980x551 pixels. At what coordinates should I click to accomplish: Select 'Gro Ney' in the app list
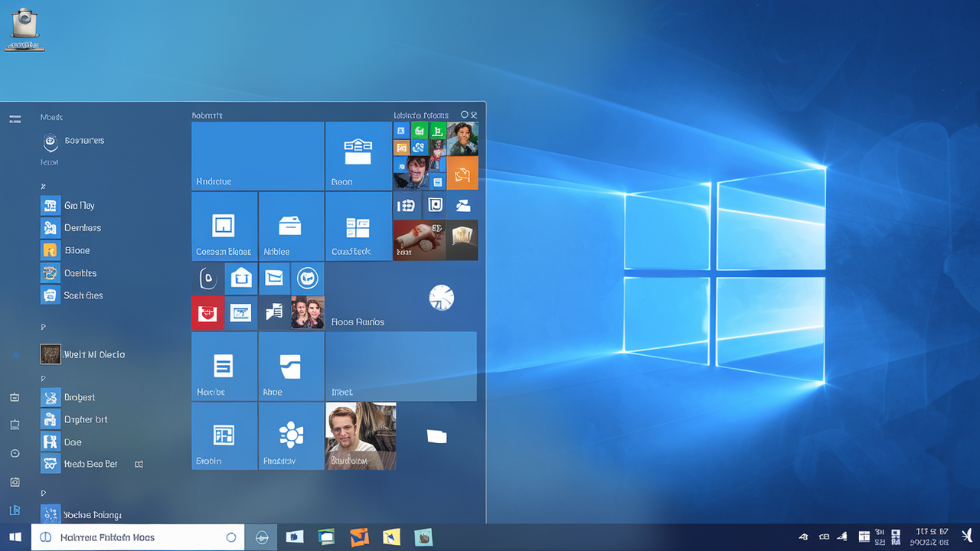[79, 206]
